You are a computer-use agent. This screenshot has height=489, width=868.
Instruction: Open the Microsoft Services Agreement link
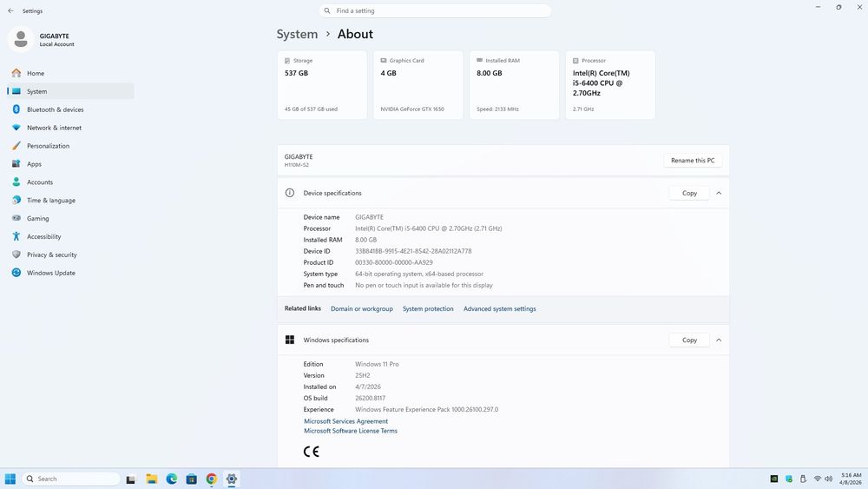(345, 421)
